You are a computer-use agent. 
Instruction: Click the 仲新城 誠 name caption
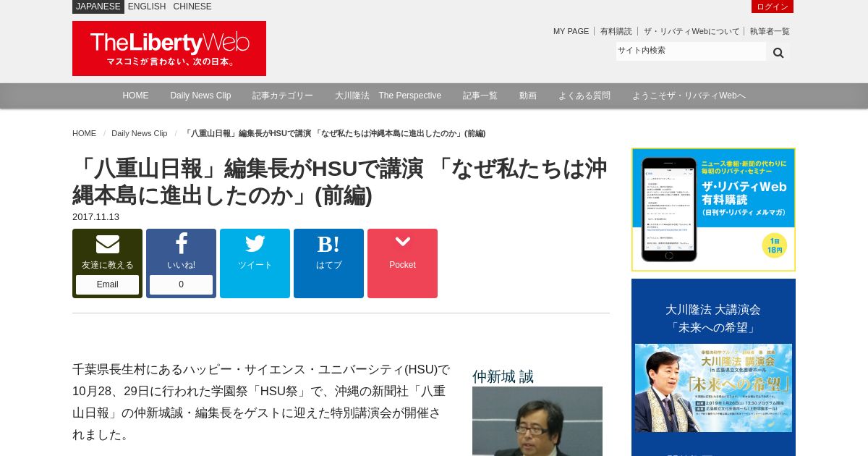(x=503, y=376)
